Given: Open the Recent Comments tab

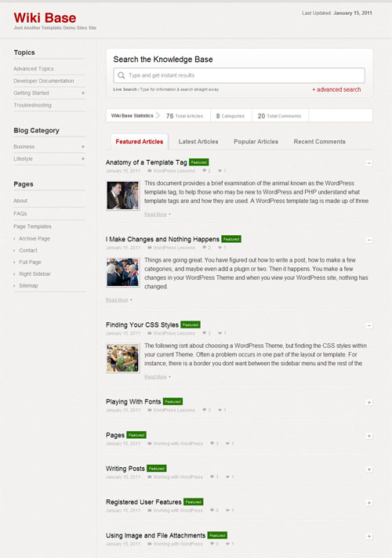Looking at the screenshot, I should pos(319,142).
